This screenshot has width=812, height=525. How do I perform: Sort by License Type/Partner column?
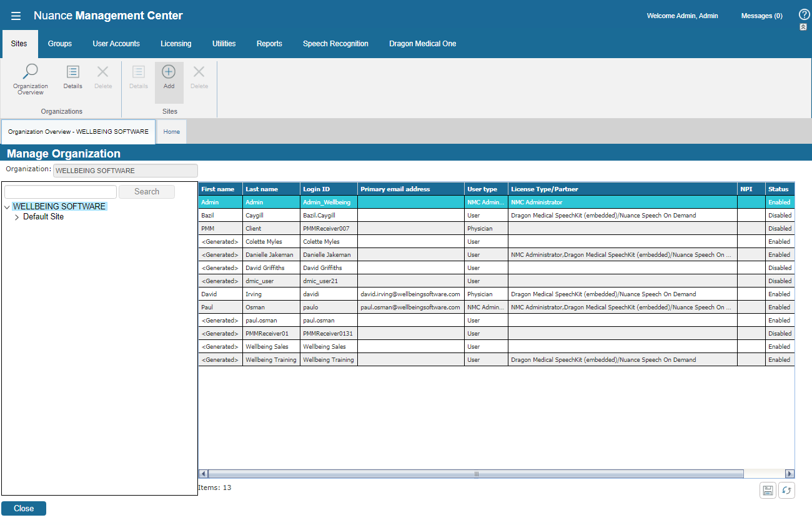[x=623, y=189]
